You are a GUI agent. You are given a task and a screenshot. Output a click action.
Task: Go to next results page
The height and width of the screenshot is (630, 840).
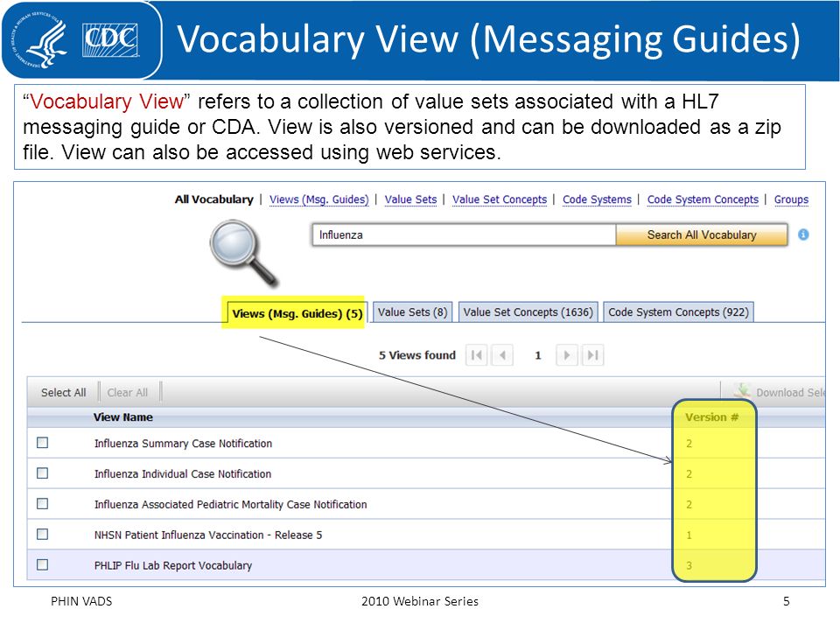(x=567, y=355)
